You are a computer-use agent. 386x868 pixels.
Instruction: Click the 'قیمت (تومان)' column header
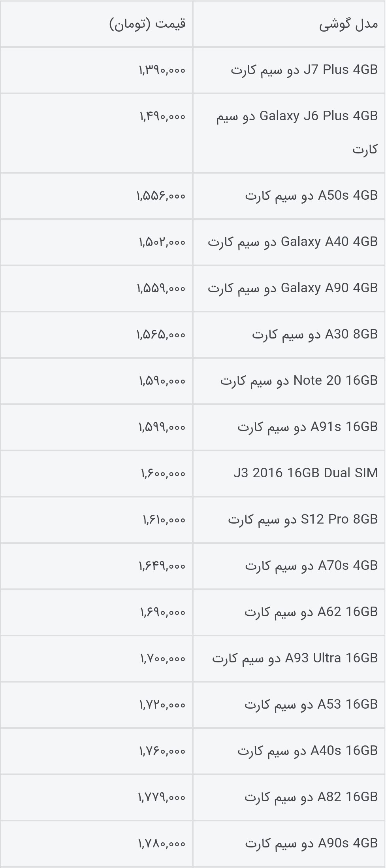pos(147,25)
